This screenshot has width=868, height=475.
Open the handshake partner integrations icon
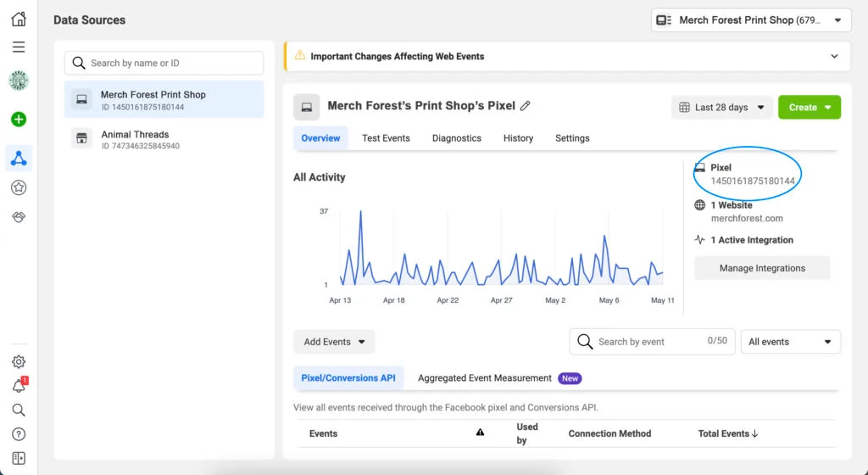coord(19,217)
